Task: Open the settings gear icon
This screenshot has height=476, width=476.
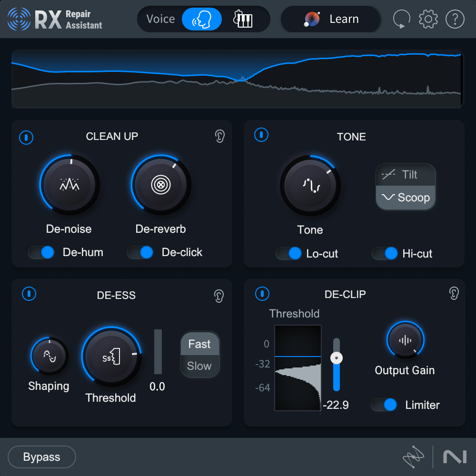Action: click(x=428, y=19)
